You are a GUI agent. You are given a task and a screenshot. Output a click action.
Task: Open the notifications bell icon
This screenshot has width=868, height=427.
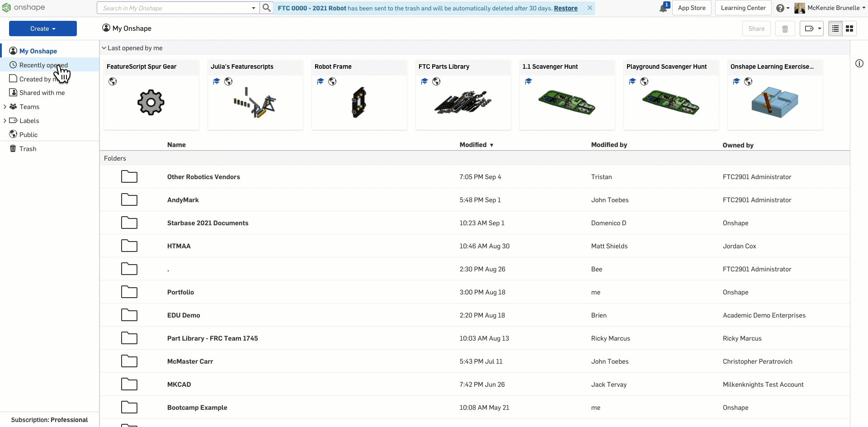coord(664,8)
